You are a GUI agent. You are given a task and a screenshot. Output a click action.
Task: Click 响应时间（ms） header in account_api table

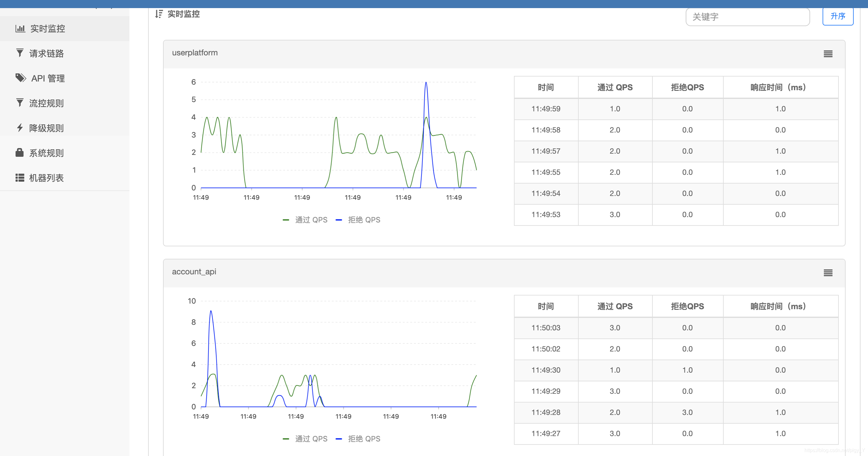pyautogui.click(x=780, y=306)
